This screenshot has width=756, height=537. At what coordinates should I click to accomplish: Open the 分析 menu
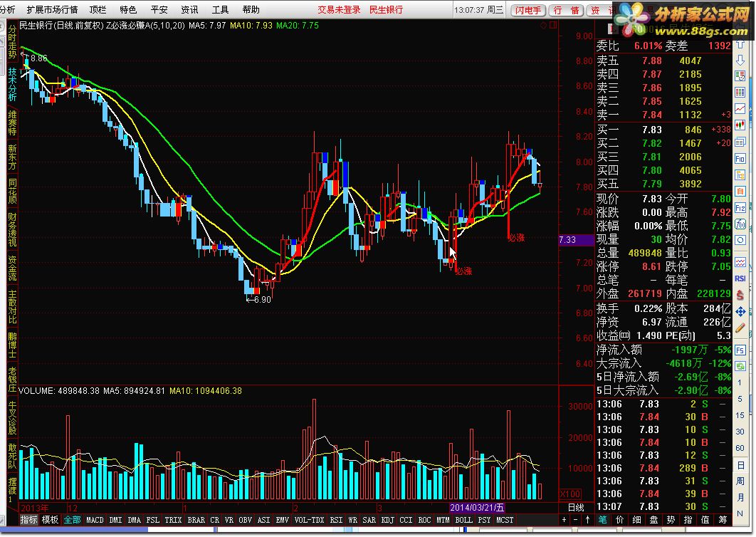click(7, 10)
